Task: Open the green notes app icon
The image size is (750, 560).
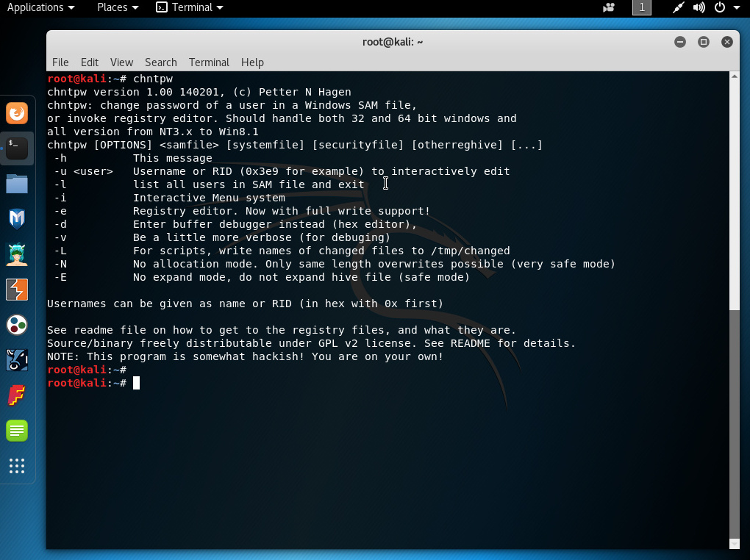Action: point(17,431)
